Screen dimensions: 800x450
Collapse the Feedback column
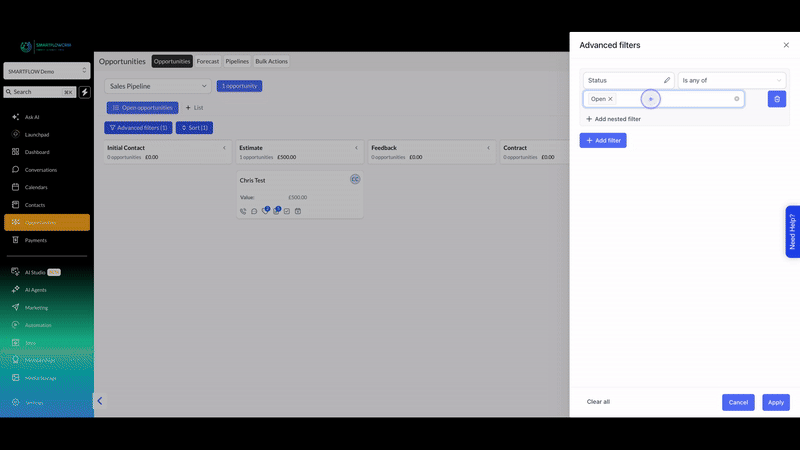[x=488, y=148]
